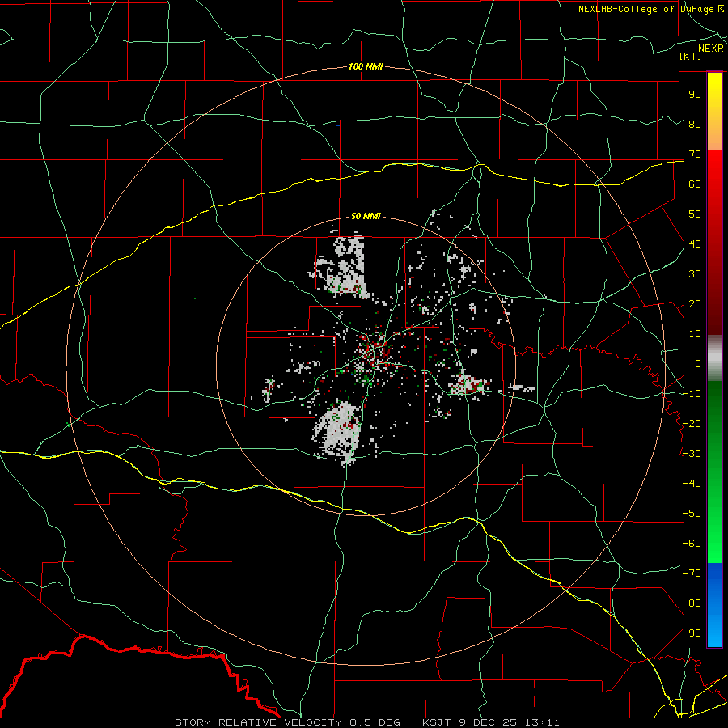Click the 90 value on velocity scale
The height and width of the screenshot is (728, 728).
pos(695,95)
